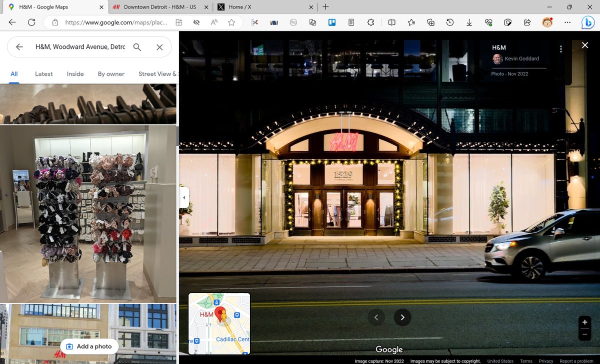Click the Photo - Nov 2022 text
Image resolution: width=600 pixels, height=364 pixels.
click(509, 74)
